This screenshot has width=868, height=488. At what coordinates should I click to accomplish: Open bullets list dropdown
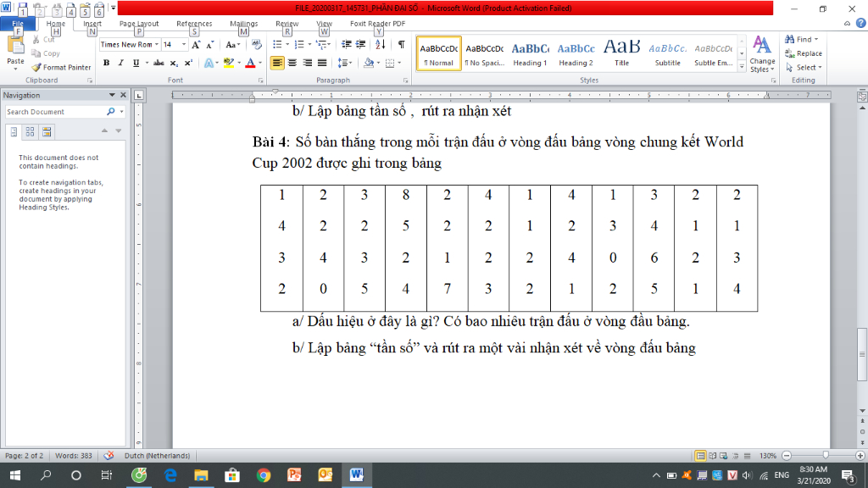287,45
